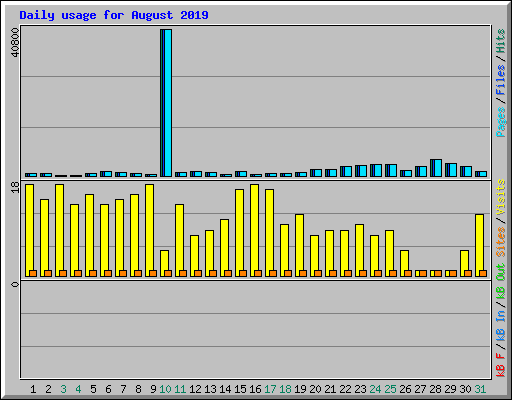Click day label 13 on x-axis
512x400 pixels.
[210, 389]
